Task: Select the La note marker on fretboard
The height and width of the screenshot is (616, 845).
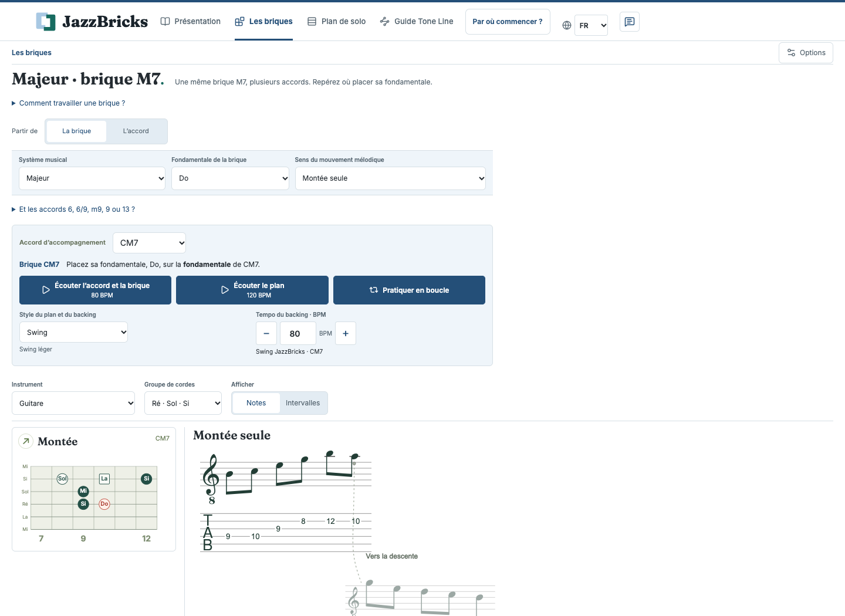Action: pos(104,479)
